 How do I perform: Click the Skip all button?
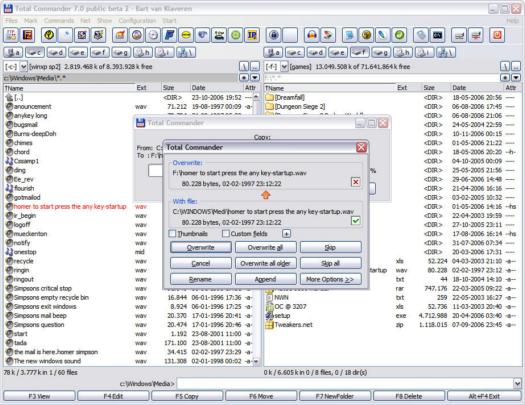(330, 263)
